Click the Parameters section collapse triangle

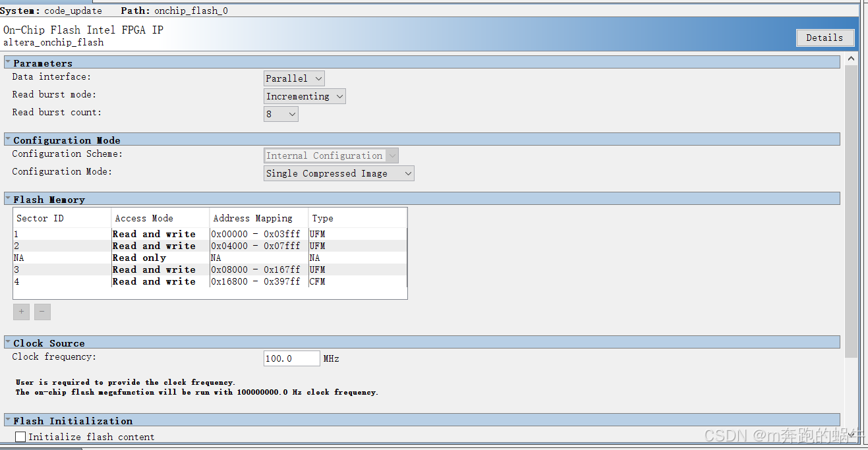7,63
